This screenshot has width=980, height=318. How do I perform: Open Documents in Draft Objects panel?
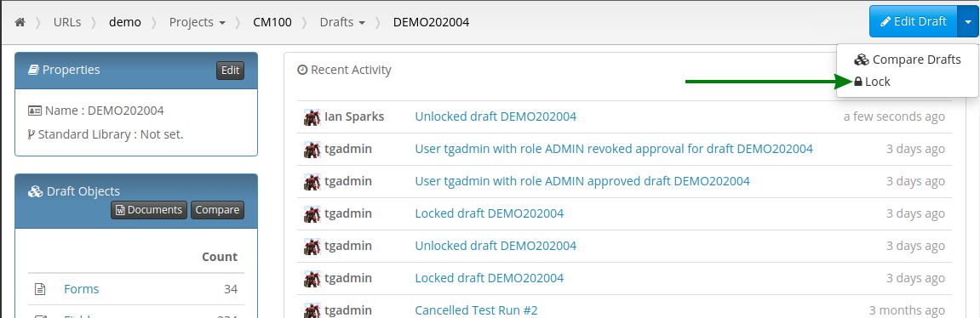(x=149, y=210)
